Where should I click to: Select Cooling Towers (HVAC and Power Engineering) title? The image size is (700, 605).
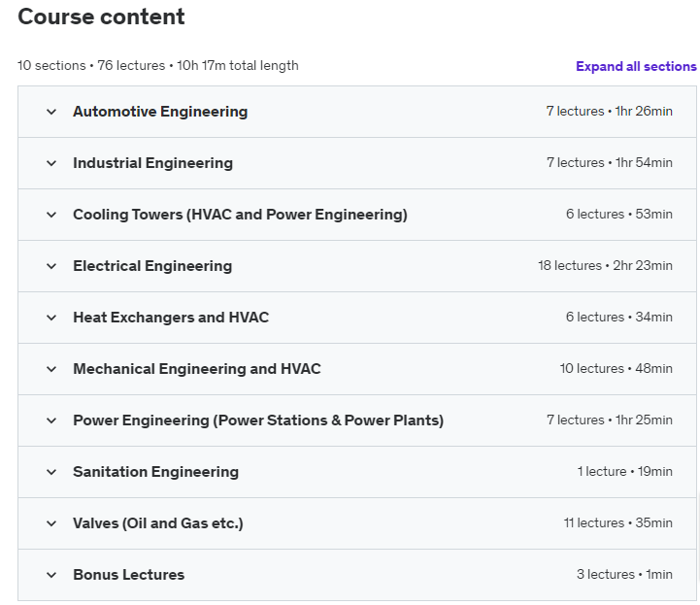pos(240,215)
